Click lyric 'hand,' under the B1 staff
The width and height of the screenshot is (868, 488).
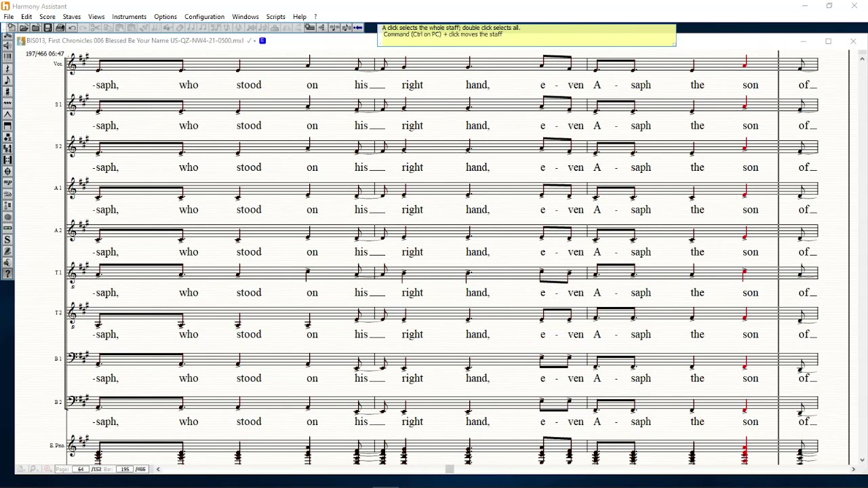477,378
